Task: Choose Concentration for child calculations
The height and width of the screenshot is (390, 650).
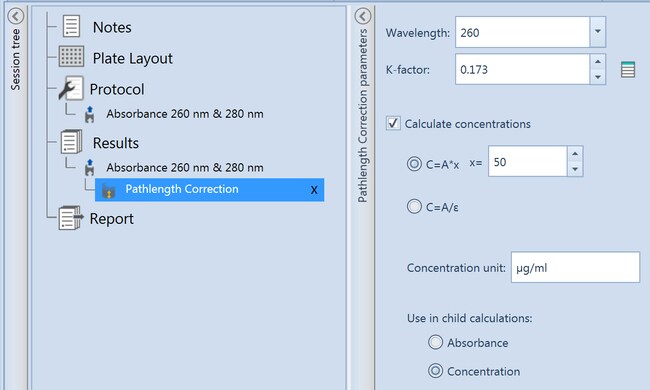Action: [435, 371]
